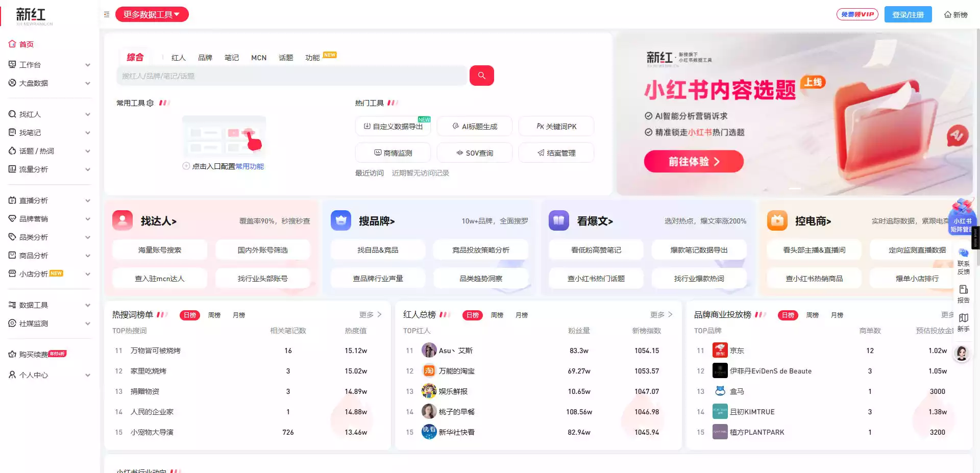Click 更多 in 热搜词榜单
This screenshot has width=980, height=473.
(371, 315)
